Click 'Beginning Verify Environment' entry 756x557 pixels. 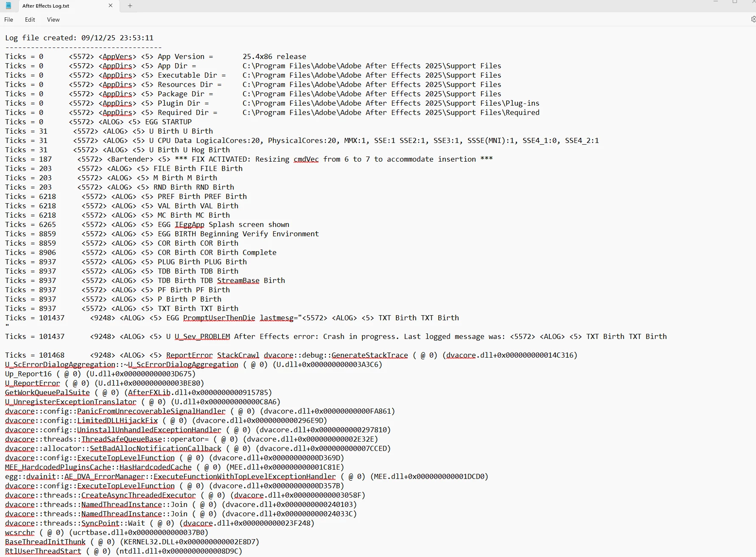point(260,234)
